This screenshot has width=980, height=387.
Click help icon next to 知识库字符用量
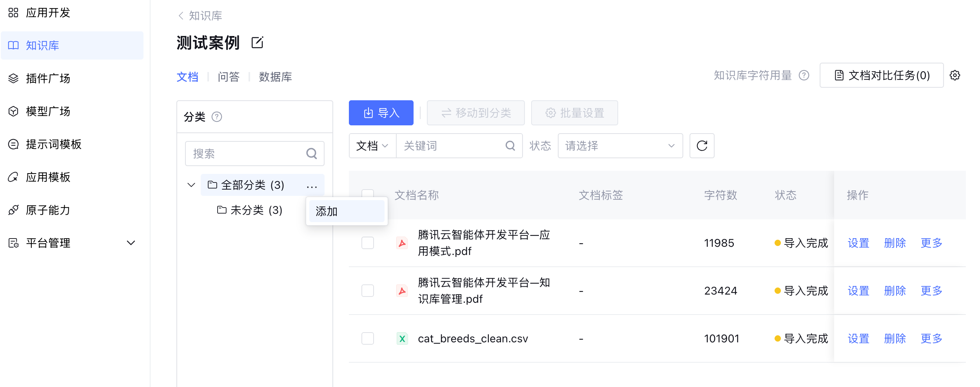pos(804,75)
